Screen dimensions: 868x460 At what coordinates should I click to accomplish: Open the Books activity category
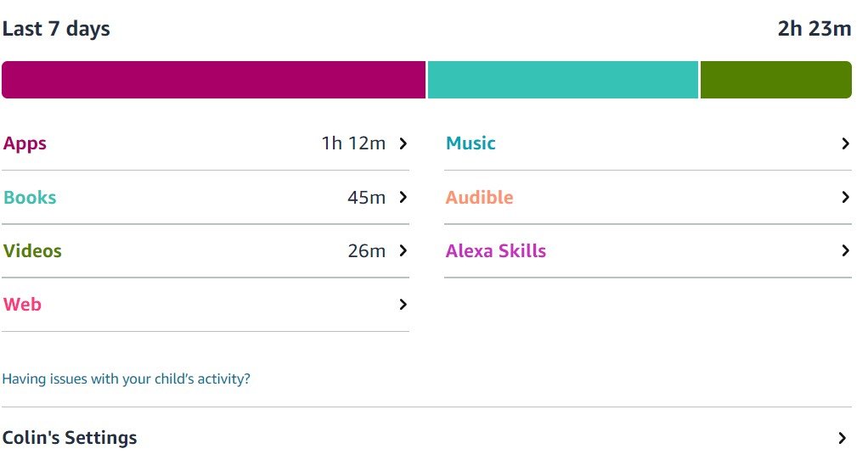[30, 198]
